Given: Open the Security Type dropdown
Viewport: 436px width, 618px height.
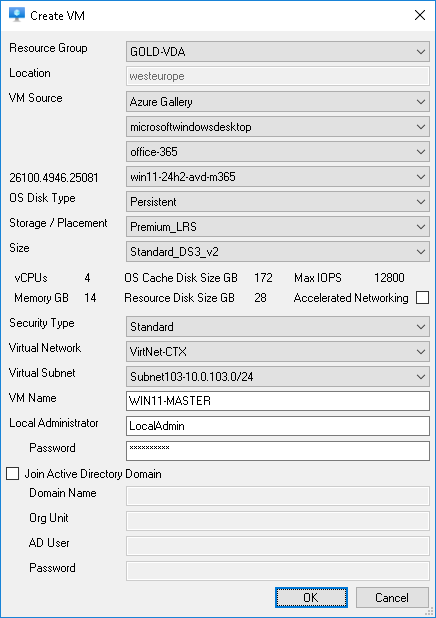Looking at the screenshot, I should pyautogui.click(x=278, y=326).
